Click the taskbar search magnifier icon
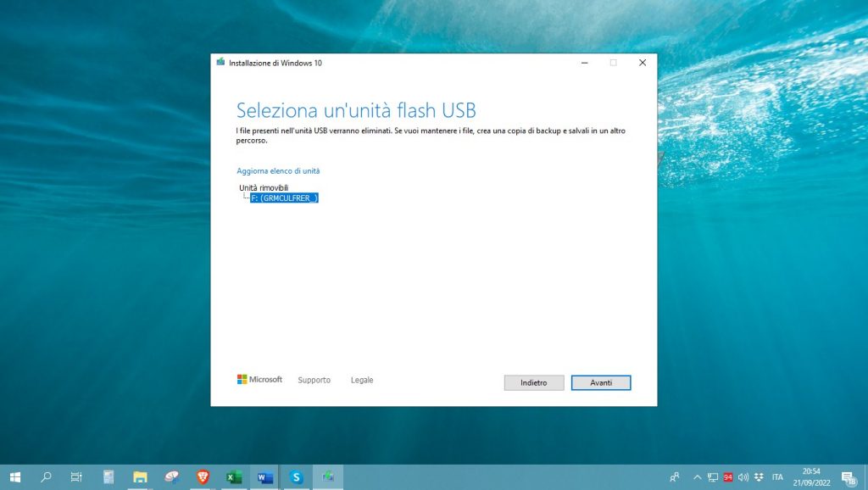Viewport: 868px width, 490px height. point(47,477)
